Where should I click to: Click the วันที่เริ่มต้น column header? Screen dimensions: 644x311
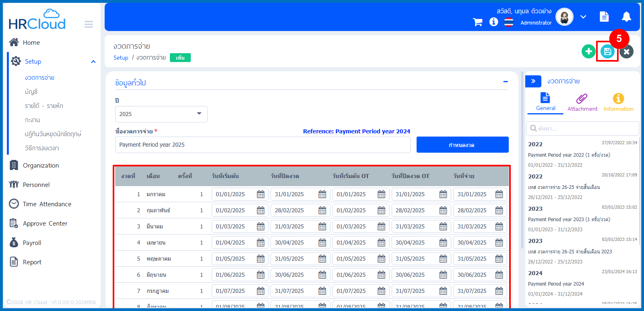pos(225,176)
